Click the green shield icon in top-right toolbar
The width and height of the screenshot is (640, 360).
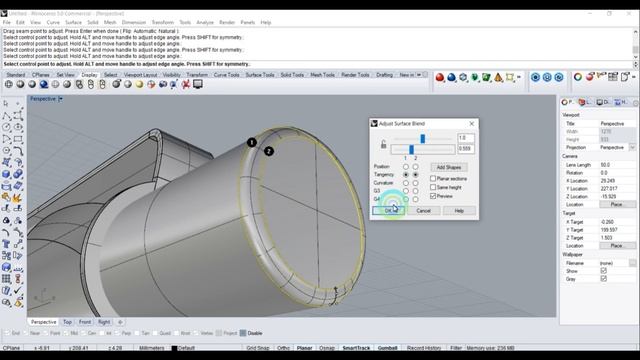(x=475, y=77)
